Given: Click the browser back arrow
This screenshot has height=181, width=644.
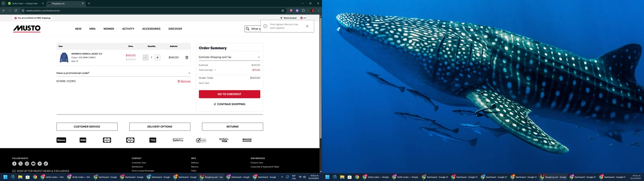Looking at the screenshot, I should [4, 10].
